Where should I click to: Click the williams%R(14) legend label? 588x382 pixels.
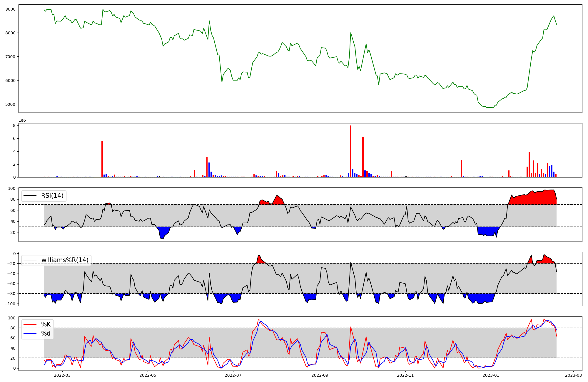(x=65, y=260)
